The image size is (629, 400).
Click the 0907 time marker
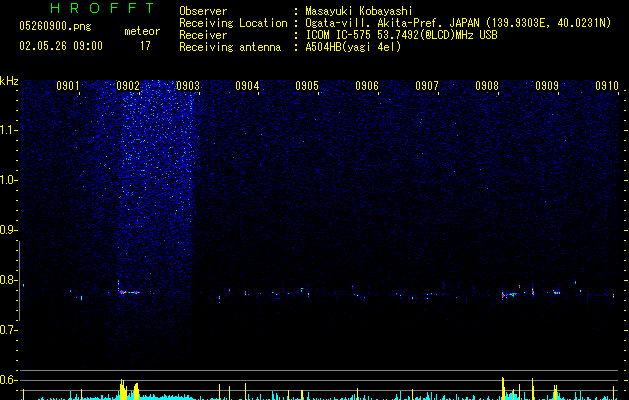(x=427, y=86)
